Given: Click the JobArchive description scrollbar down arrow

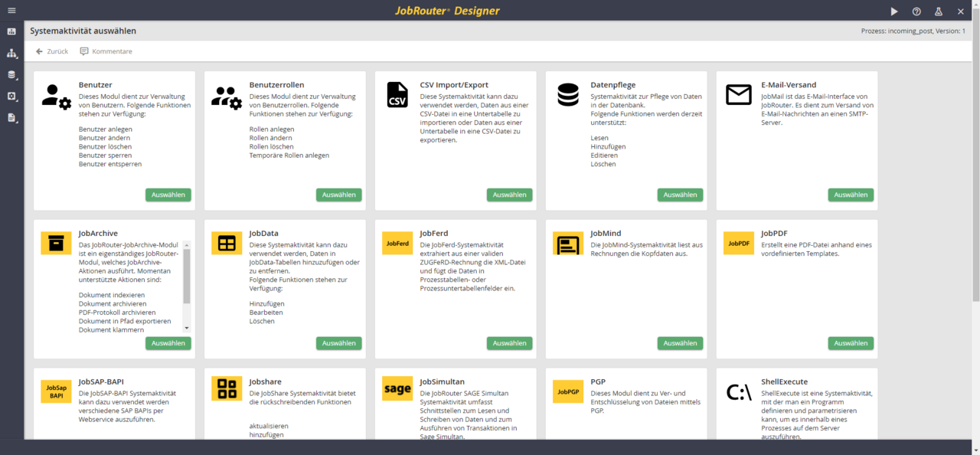Looking at the screenshot, I should coord(187,328).
